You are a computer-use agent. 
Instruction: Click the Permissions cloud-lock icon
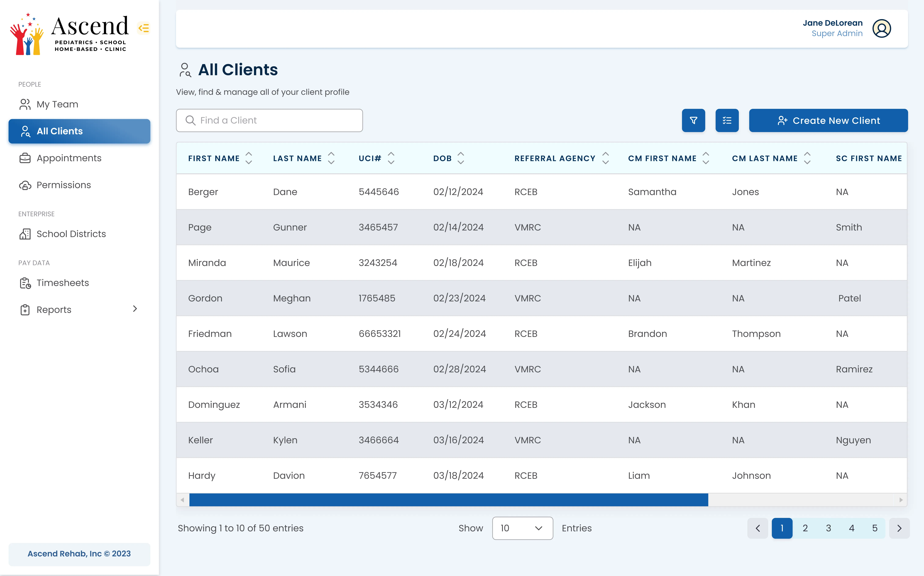coord(25,185)
